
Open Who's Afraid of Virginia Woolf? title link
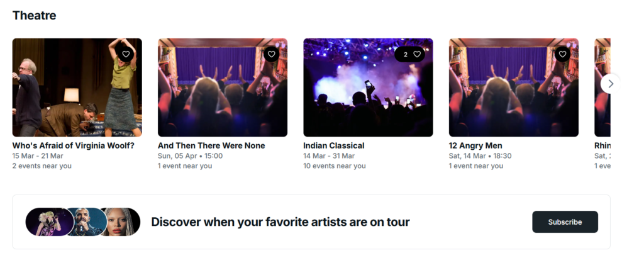[73, 145]
